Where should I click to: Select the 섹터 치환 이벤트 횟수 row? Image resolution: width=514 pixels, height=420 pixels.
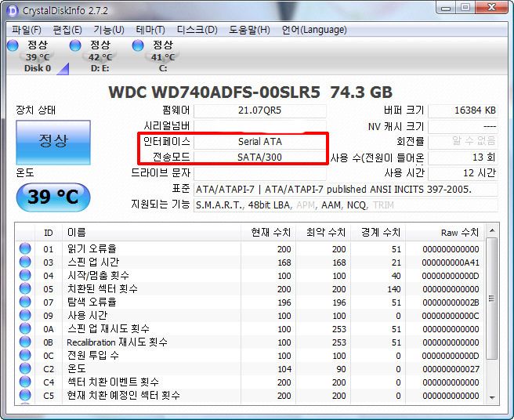[x=251, y=382]
